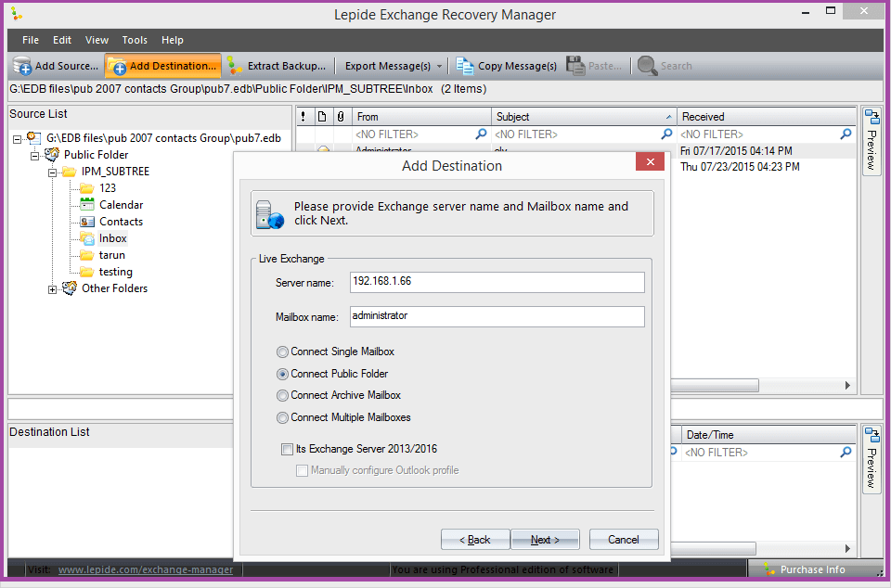
Task: Select the Connect Multiple Mailboxes option
Action: (281, 417)
